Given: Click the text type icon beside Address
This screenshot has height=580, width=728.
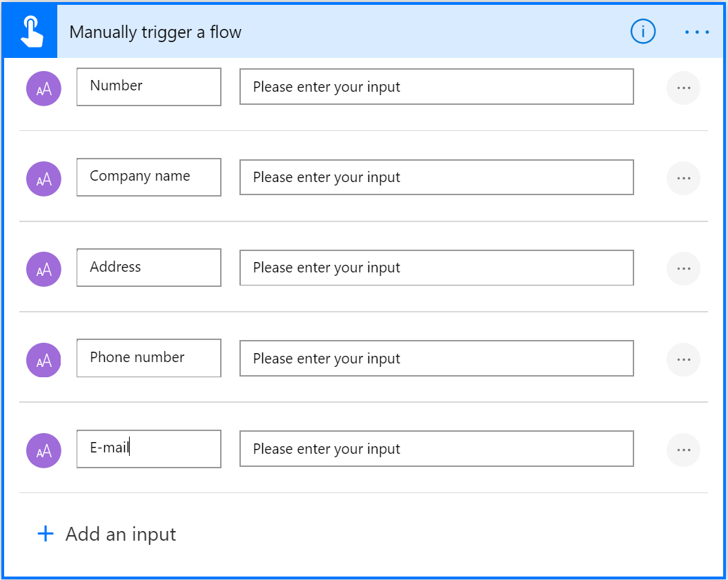Looking at the screenshot, I should point(43,269).
